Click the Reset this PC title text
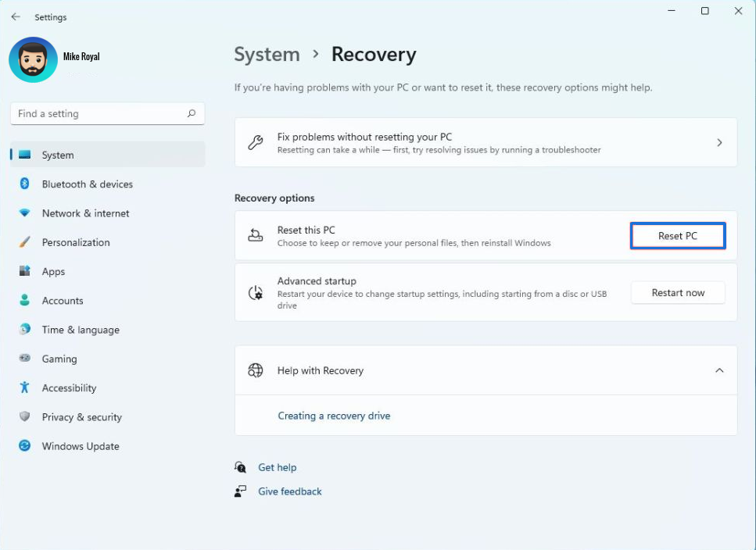 click(x=306, y=230)
